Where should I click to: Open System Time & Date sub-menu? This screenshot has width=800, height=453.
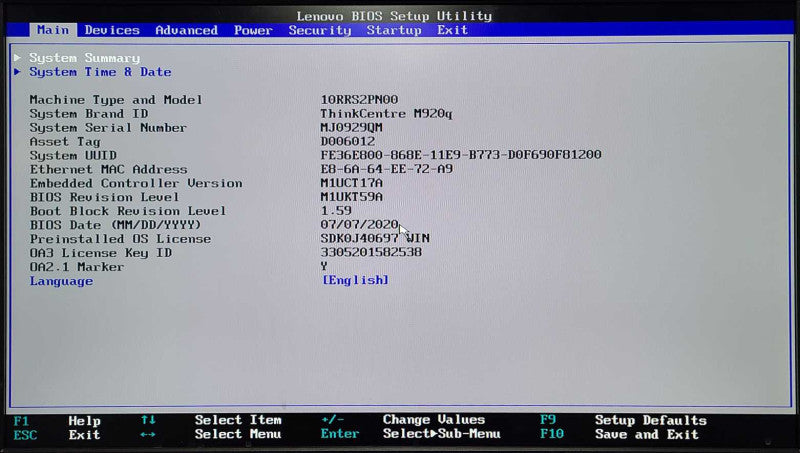pyautogui.click(x=100, y=72)
